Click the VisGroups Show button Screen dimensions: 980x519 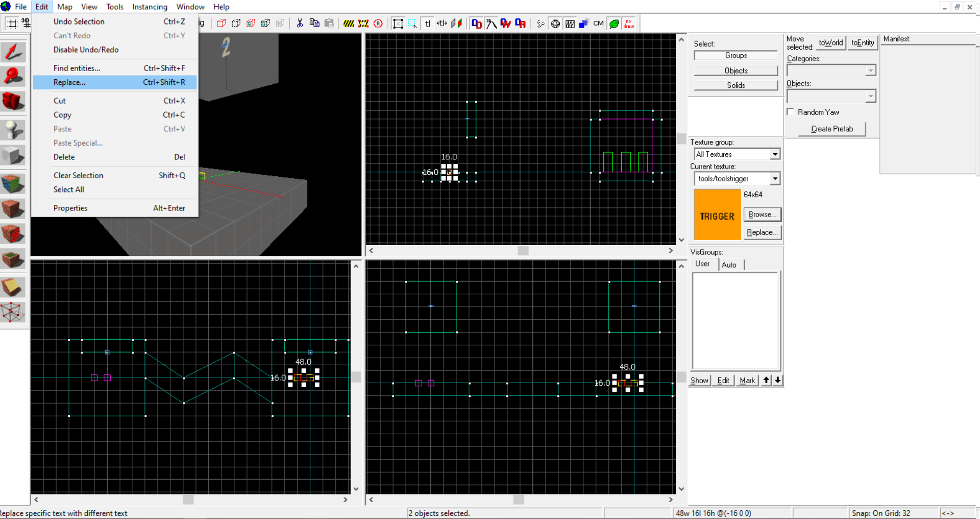699,380
